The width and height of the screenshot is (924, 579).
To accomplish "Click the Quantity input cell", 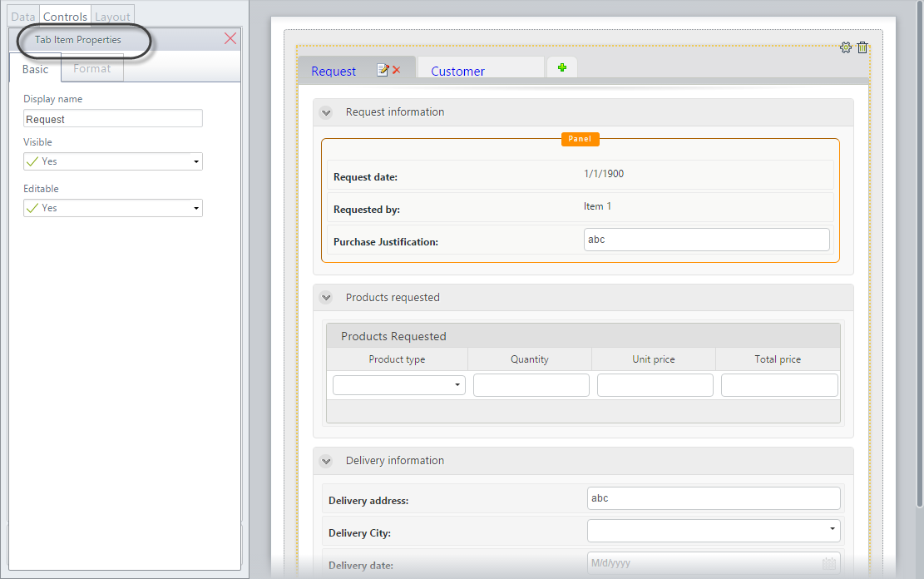I will (x=531, y=385).
